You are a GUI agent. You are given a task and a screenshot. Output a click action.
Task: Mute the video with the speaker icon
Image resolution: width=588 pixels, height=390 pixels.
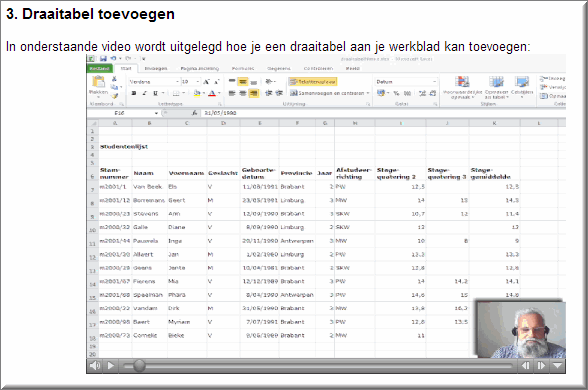pyautogui.click(x=95, y=365)
